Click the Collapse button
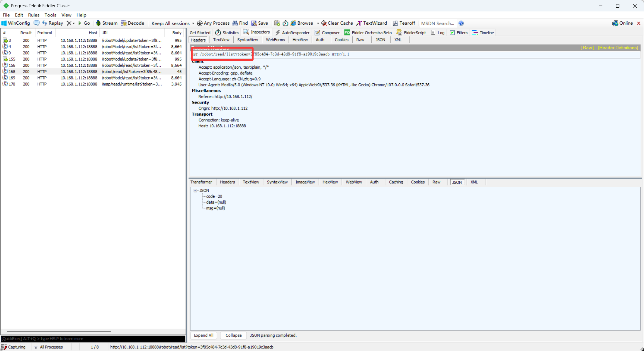The image size is (644, 351). point(233,335)
